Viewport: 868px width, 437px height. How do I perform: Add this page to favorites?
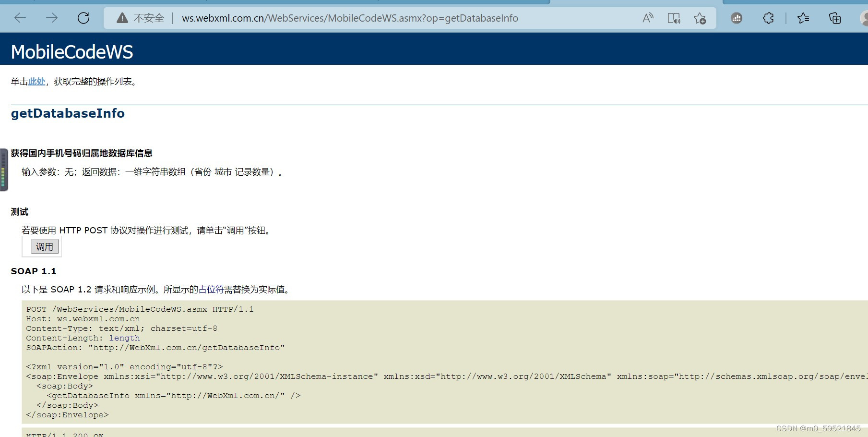[x=700, y=18]
